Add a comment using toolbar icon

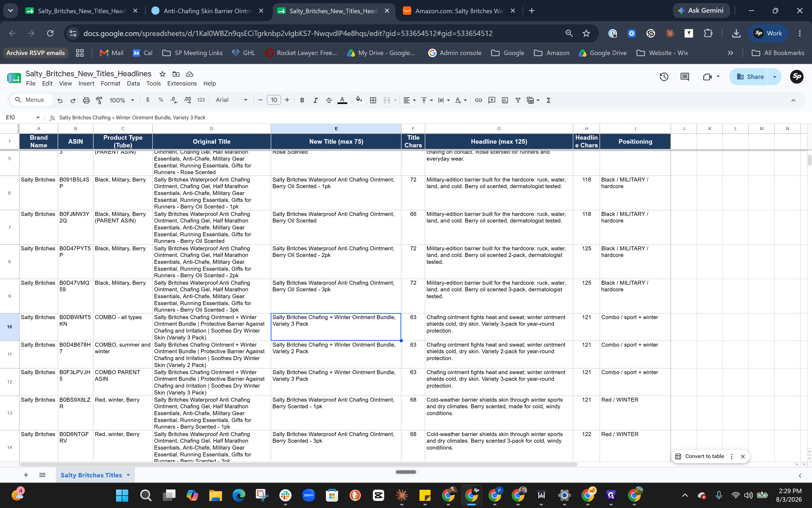click(x=492, y=100)
